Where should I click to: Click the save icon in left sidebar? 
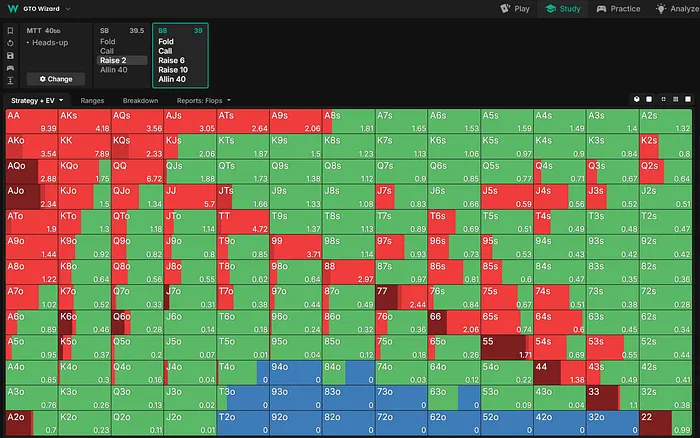(9, 55)
